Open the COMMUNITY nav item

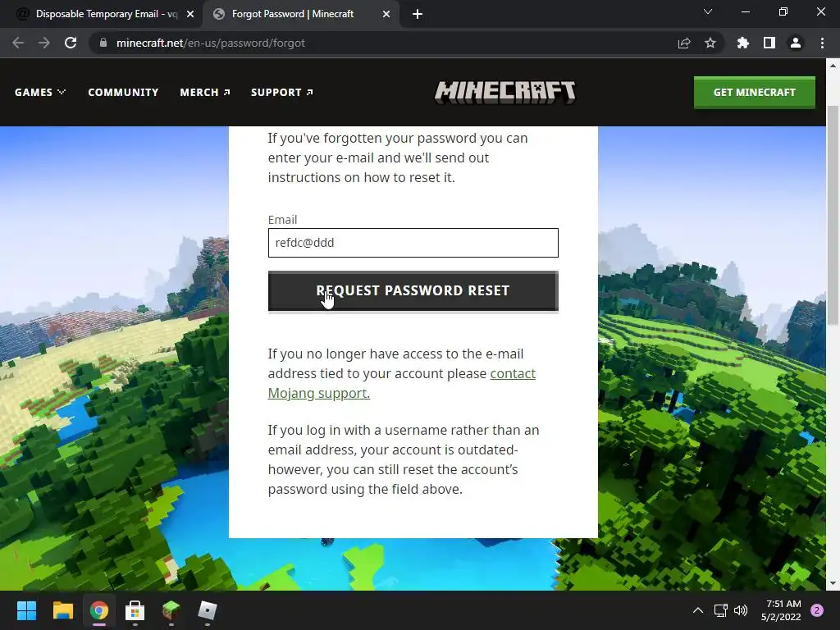(x=123, y=92)
